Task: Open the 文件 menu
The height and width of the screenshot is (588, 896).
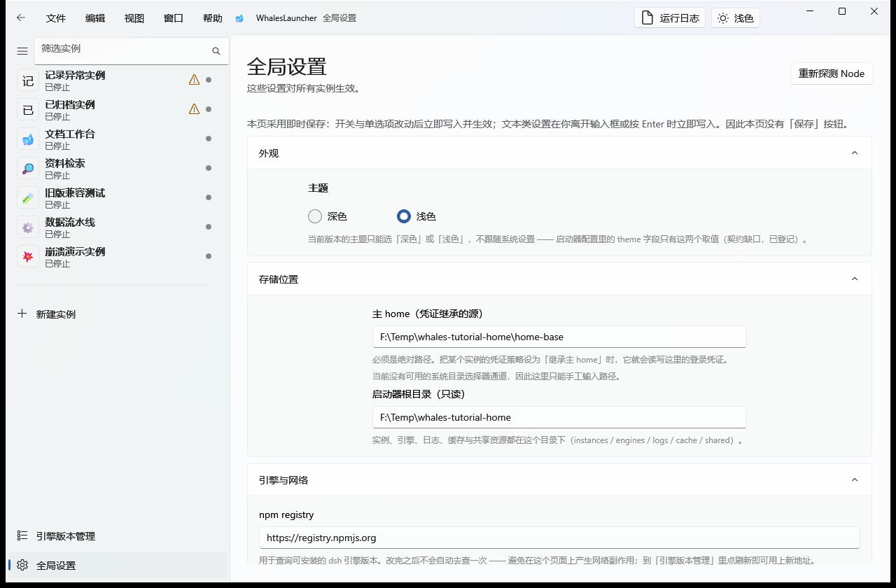Action: pyautogui.click(x=56, y=18)
